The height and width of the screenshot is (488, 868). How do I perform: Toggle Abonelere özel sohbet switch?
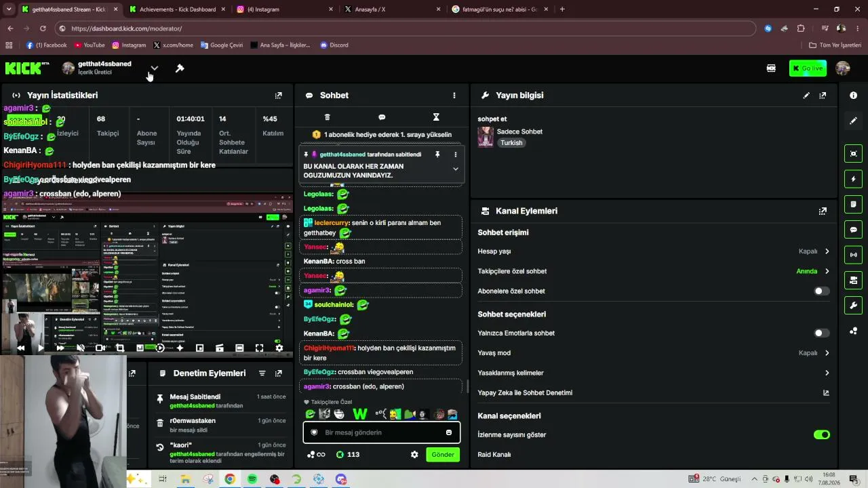[821, 291]
